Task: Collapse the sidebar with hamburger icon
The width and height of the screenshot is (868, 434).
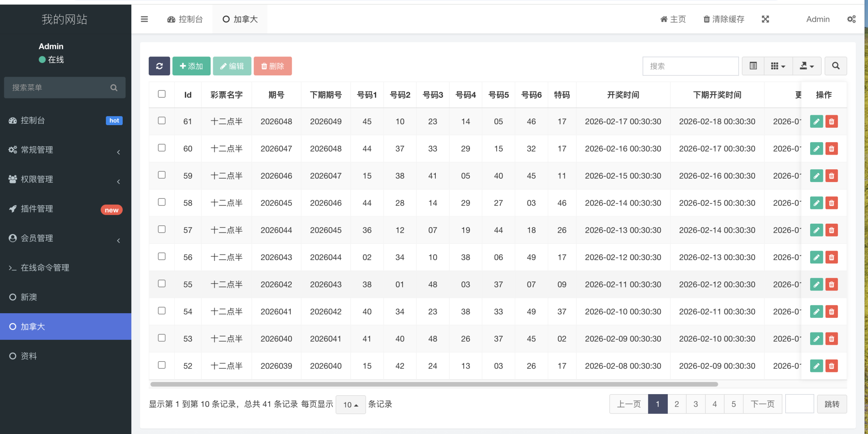Action: [x=144, y=19]
